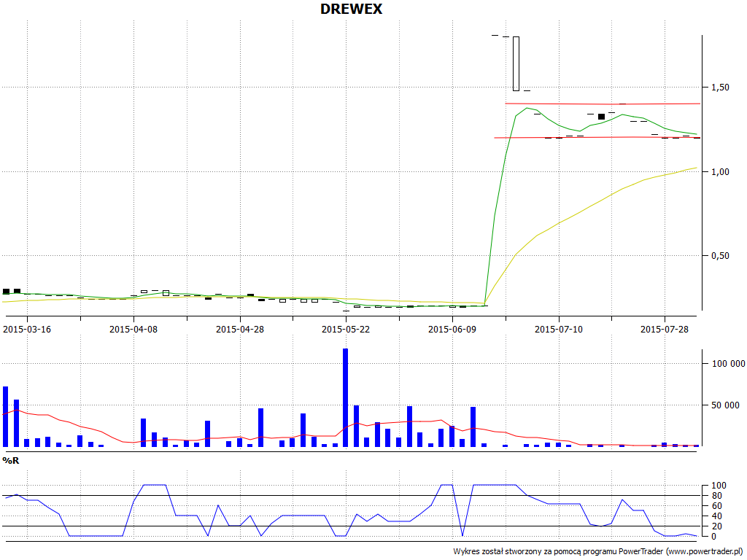Screen dimensions: 747x560
Task: Select the 2015-07-28 date label
Action: pos(665,330)
